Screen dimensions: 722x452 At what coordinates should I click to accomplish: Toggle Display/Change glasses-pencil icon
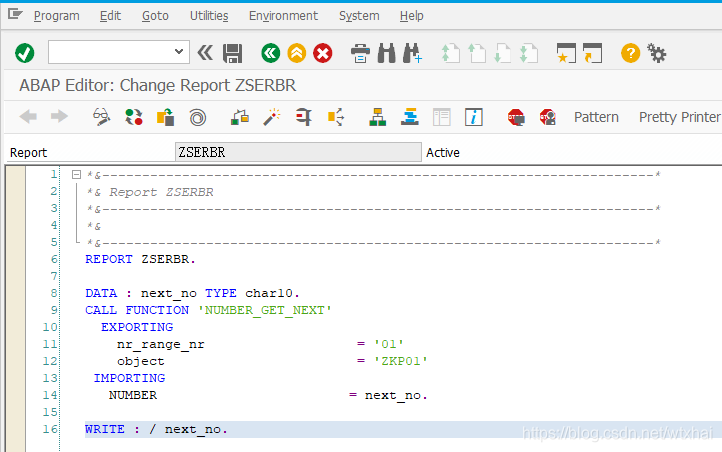(x=101, y=117)
